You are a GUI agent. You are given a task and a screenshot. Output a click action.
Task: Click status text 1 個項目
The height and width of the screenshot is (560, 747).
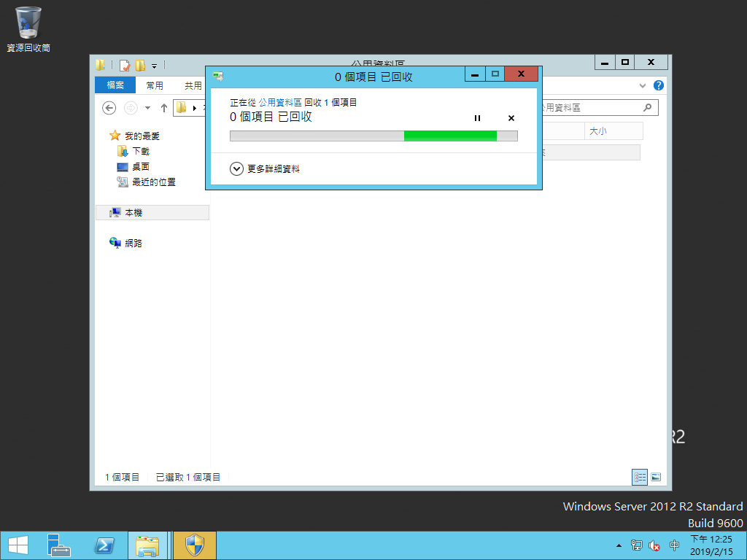(122, 477)
